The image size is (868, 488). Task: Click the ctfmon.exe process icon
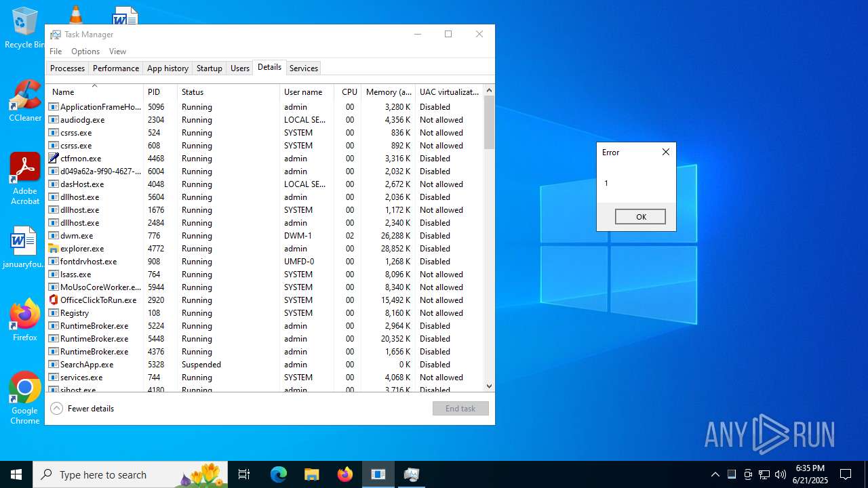[54, 159]
